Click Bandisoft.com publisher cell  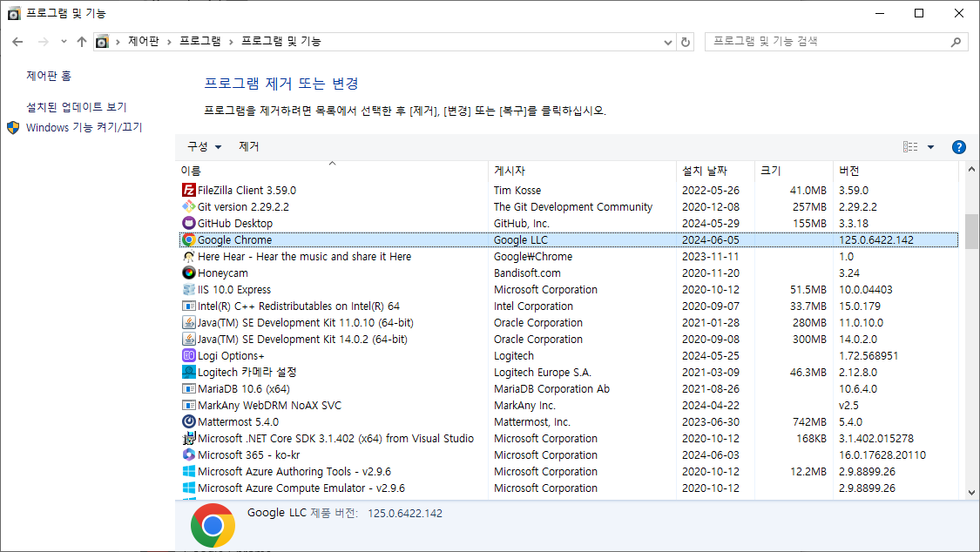(x=527, y=273)
